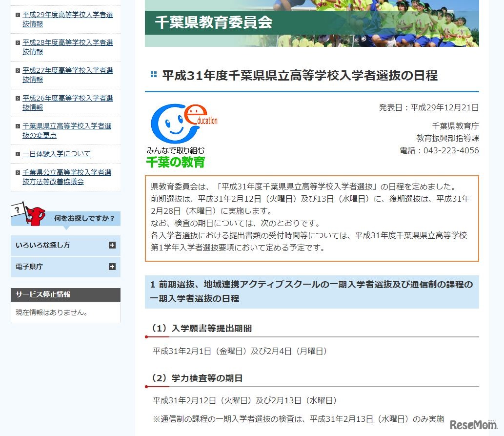Open 平成28年度高等学校入学者選抜情報 link

tap(67, 47)
